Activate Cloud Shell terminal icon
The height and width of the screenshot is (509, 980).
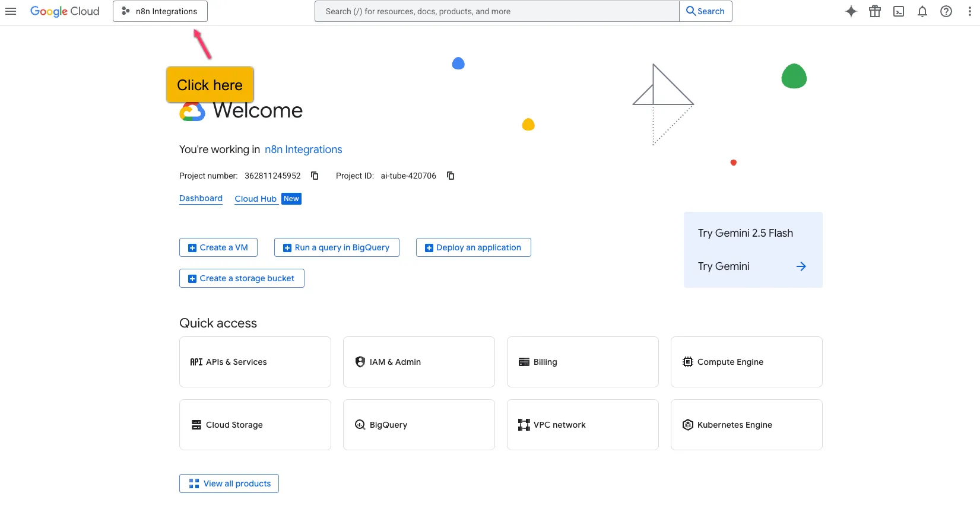coord(899,11)
